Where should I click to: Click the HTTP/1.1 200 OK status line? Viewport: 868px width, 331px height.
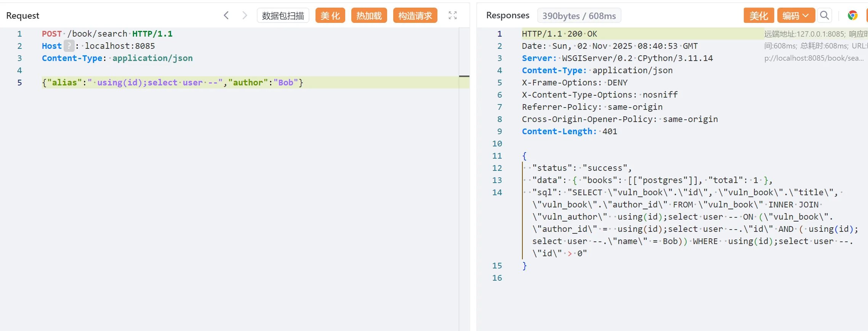(559, 34)
